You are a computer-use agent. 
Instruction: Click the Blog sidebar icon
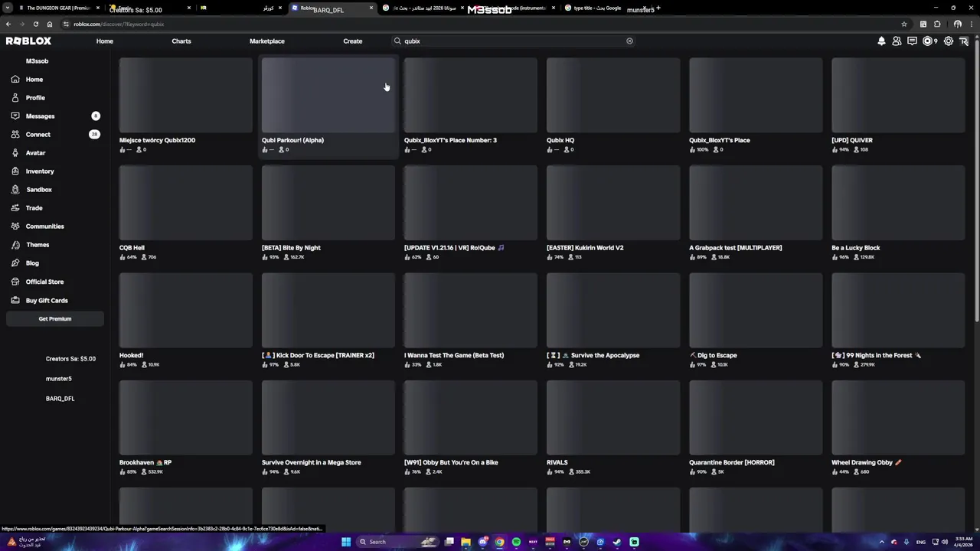pyautogui.click(x=15, y=263)
